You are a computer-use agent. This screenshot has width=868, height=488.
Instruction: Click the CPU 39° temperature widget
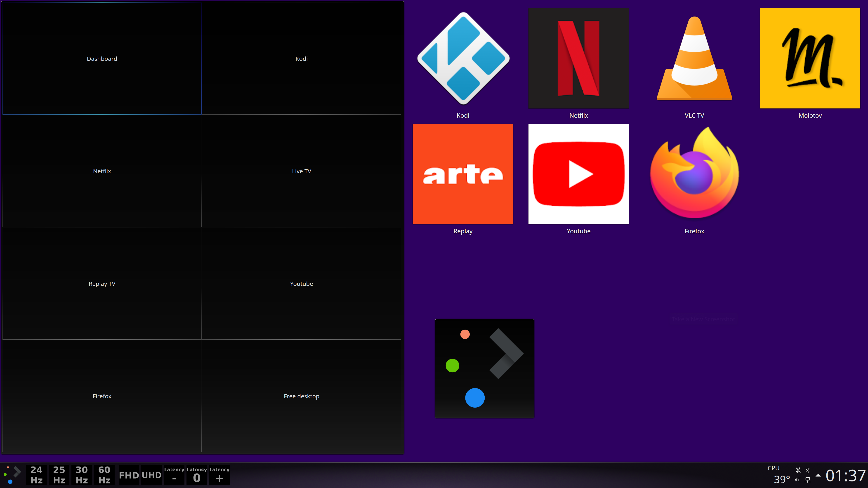tap(779, 475)
